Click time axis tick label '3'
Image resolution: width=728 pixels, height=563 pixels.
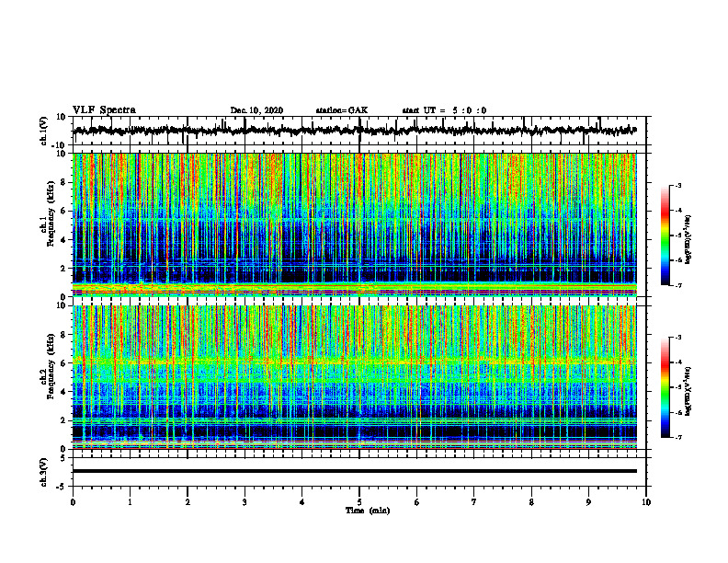245,502
